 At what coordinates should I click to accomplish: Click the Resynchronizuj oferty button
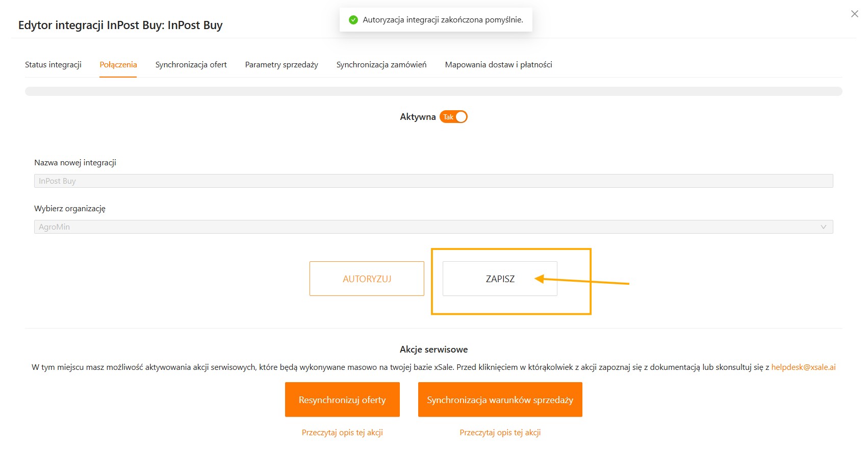point(342,399)
